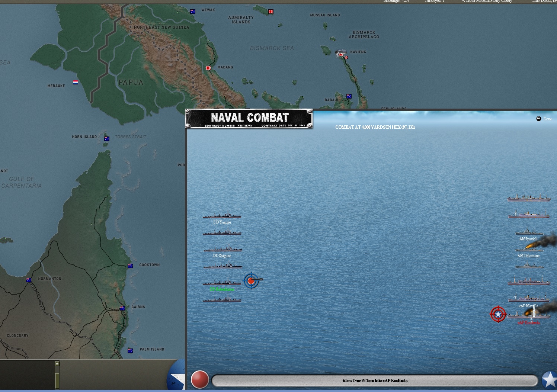Click the NORTHEAST NEW GUINEA map label
The height and width of the screenshot is (392, 557).
click(161, 27)
